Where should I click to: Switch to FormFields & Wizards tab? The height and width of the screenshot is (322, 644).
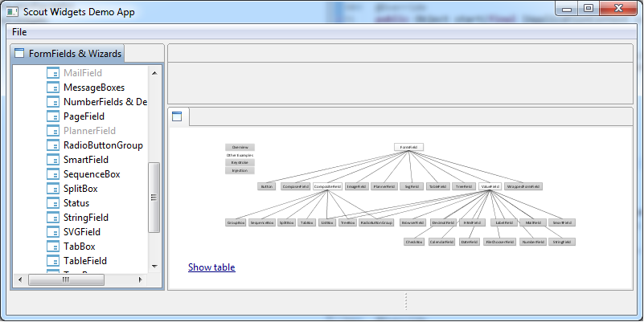[x=68, y=53]
